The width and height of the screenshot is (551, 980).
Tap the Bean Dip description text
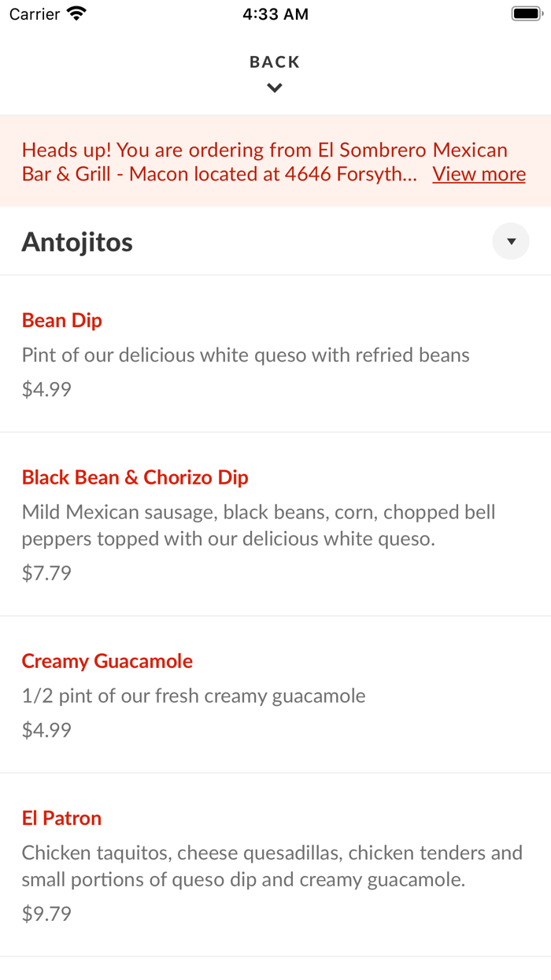point(246,355)
